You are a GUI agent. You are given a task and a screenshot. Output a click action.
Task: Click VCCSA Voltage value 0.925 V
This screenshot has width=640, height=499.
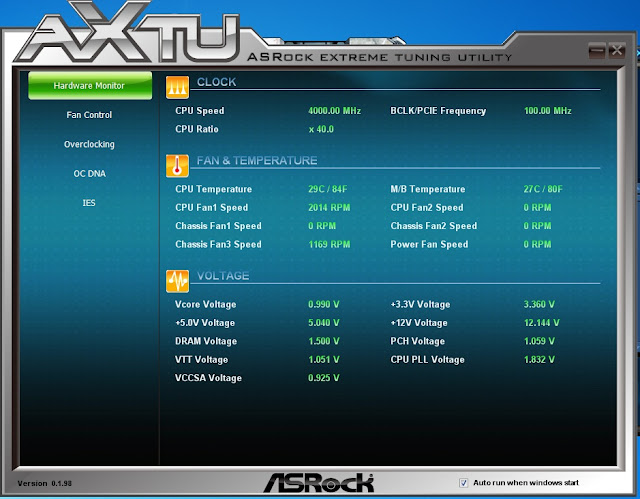tap(324, 378)
